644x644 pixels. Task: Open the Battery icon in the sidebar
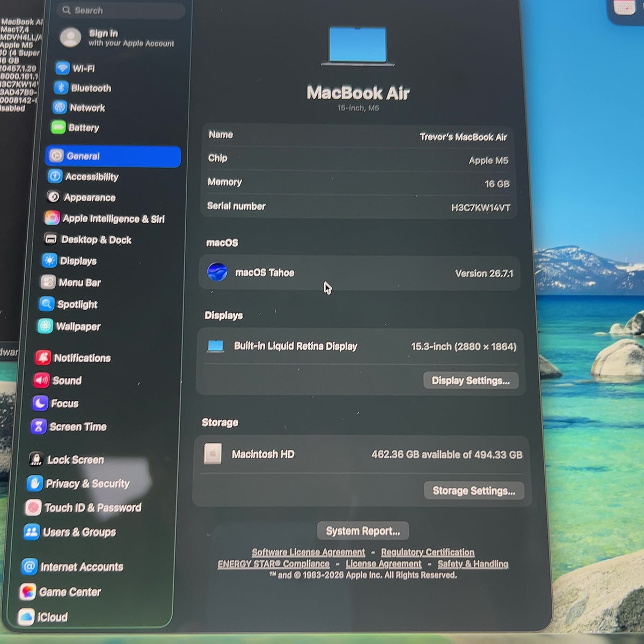58,128
